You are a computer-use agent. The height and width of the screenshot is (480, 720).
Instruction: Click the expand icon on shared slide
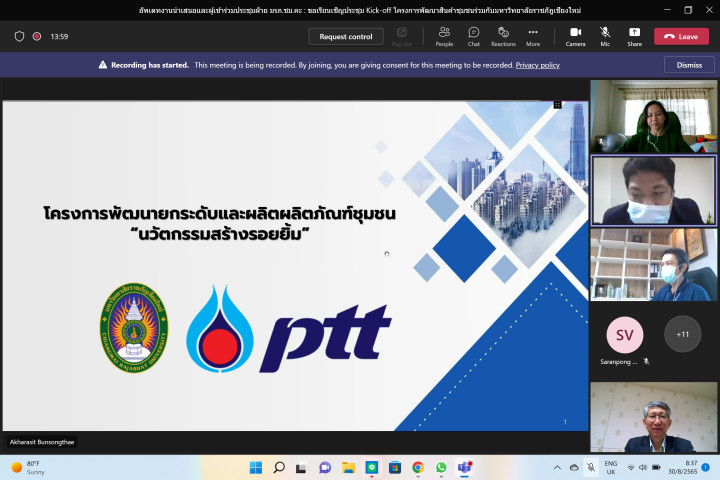tap(557, 105)
